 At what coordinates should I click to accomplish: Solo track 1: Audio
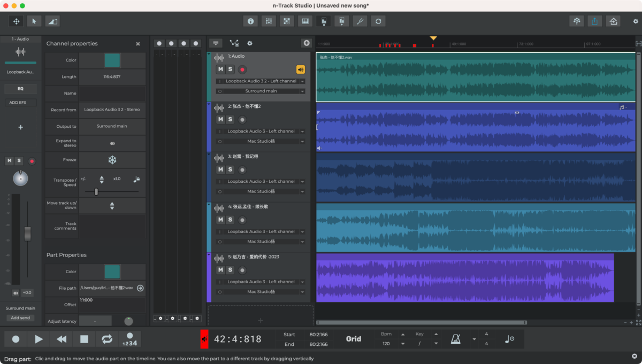pos(230,69)
